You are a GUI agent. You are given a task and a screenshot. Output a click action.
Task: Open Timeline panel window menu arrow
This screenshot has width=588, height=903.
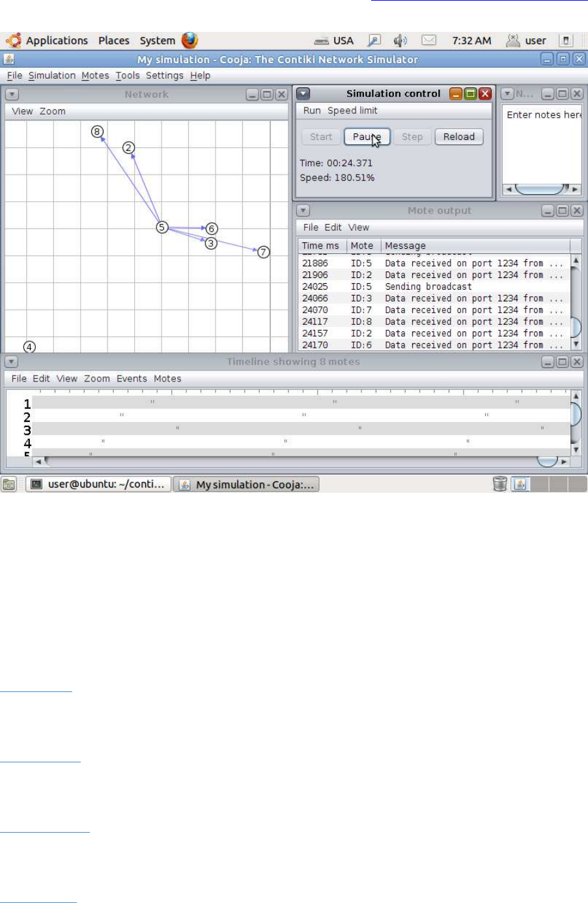click(x=12, y=362)
